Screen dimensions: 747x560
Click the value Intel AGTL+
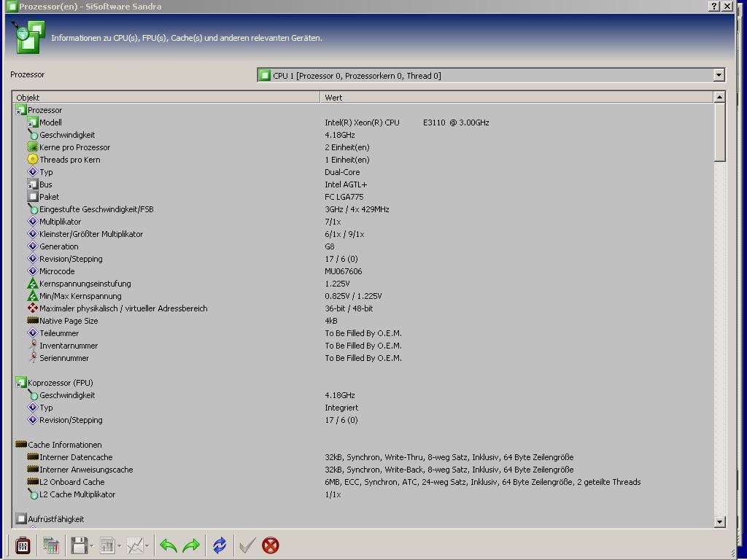[346, 184]
